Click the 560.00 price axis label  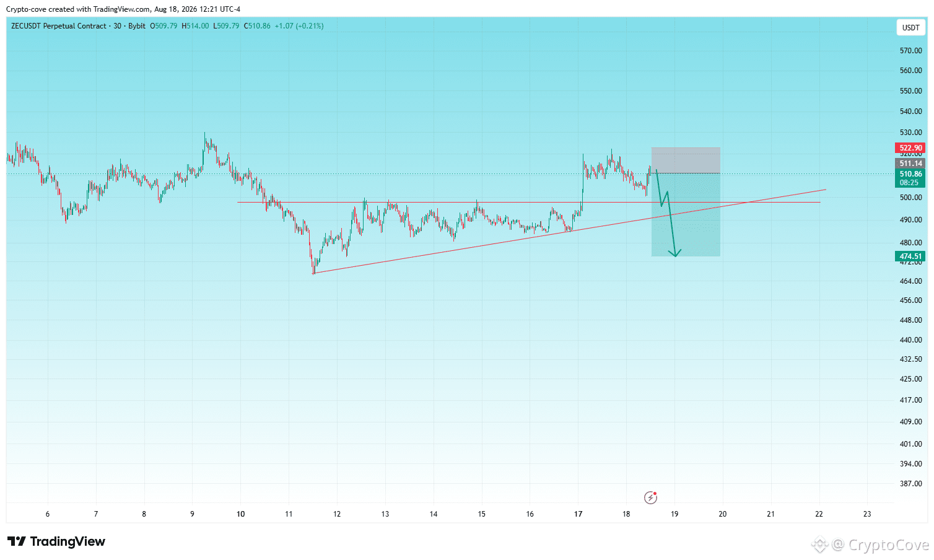coord(910,71)
